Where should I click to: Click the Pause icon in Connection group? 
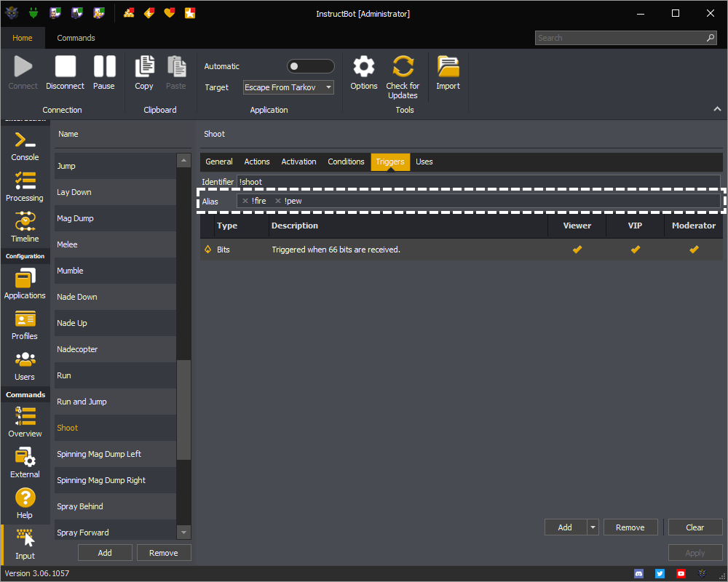click(104, 66)
